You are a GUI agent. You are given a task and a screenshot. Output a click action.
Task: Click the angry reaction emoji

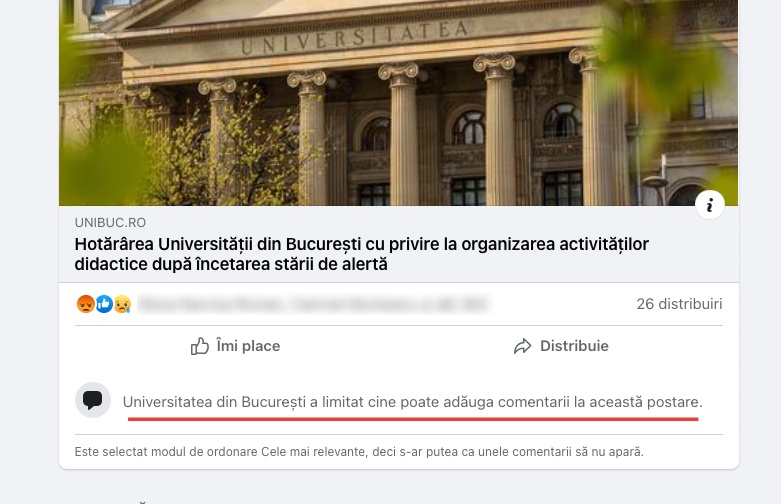click(86, 304)
